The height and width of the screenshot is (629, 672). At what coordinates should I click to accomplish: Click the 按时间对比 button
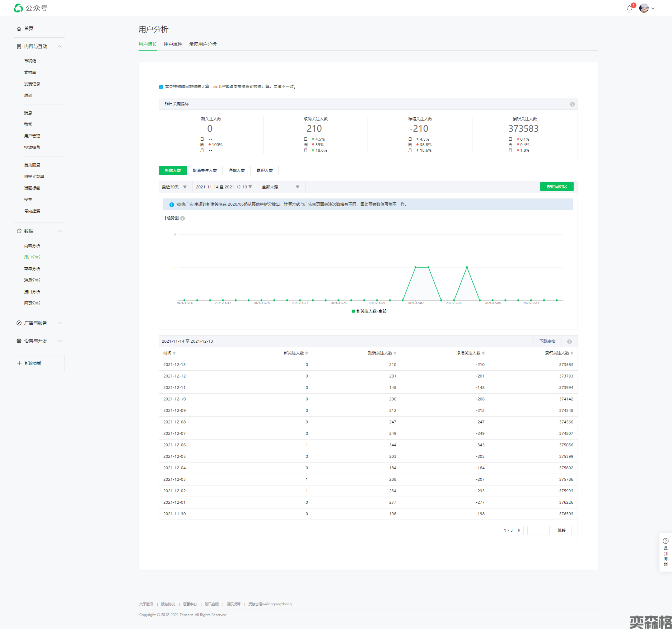tap(556, 187)
